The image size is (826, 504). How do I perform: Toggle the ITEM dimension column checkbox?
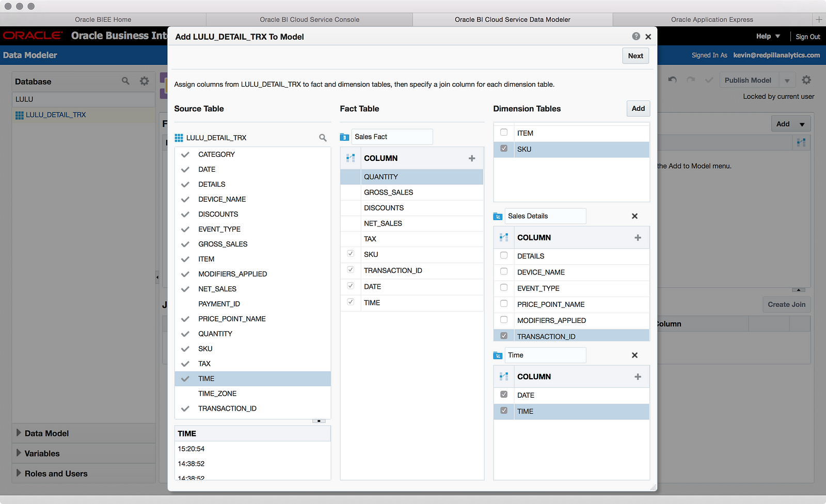click(504, 133)
